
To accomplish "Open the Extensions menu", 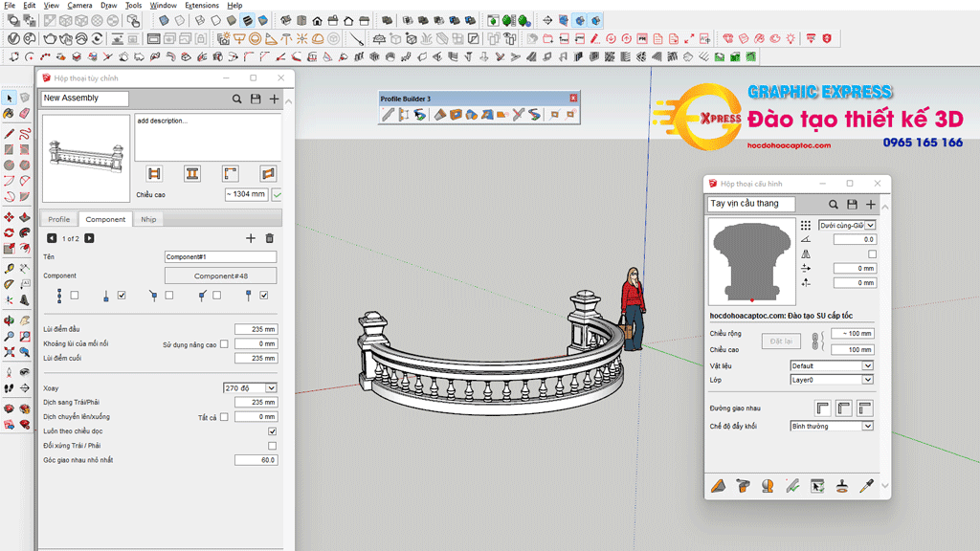I will [x=202, y=6].
